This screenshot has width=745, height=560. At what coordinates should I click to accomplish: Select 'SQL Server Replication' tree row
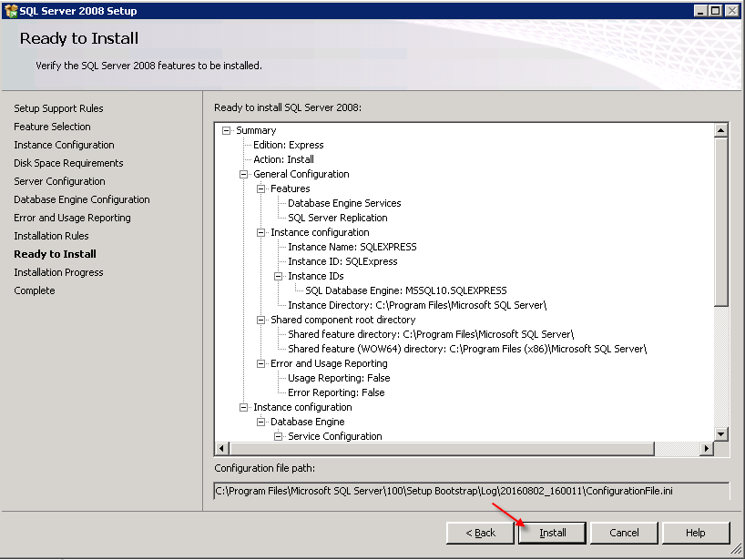338,218
